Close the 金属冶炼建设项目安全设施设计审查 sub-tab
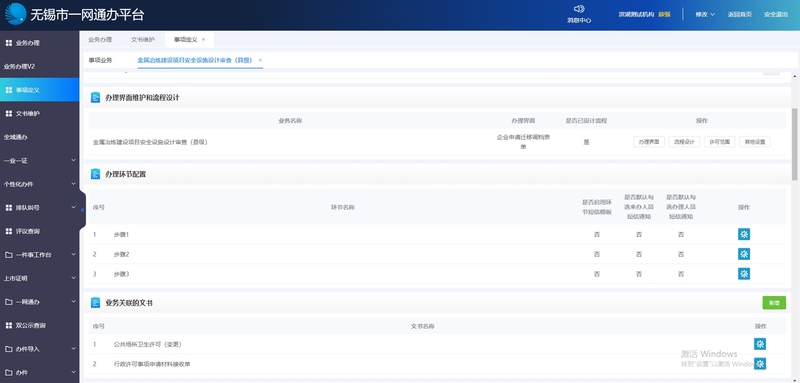 click(260, 60)
